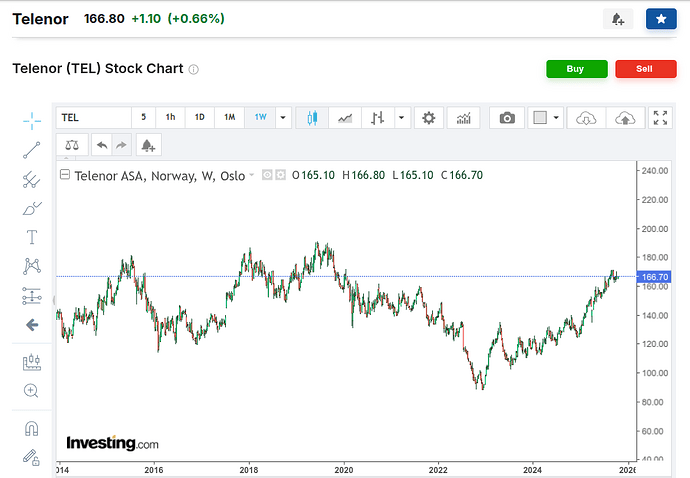690x478 pixels.
Task: Collapse the Telenor ASA legend
Action: [65, 175]
